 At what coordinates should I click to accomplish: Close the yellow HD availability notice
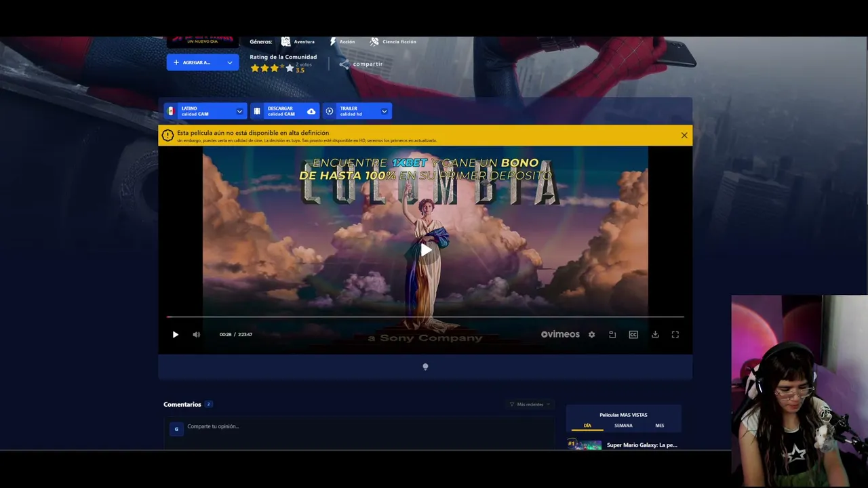(x=684, y=136)
